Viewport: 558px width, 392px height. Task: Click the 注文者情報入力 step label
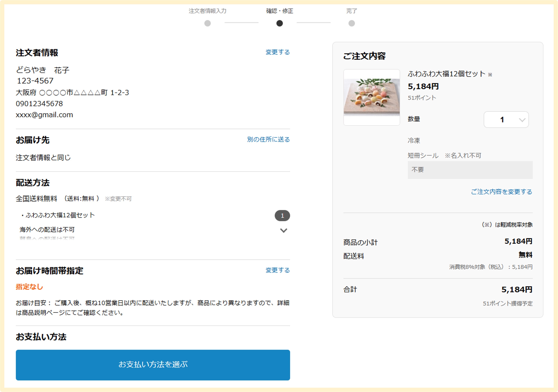[207, 11]
